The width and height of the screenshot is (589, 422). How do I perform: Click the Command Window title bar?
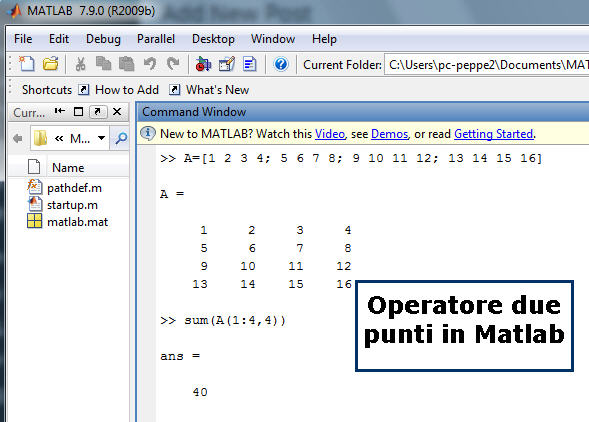coord(362,112)
